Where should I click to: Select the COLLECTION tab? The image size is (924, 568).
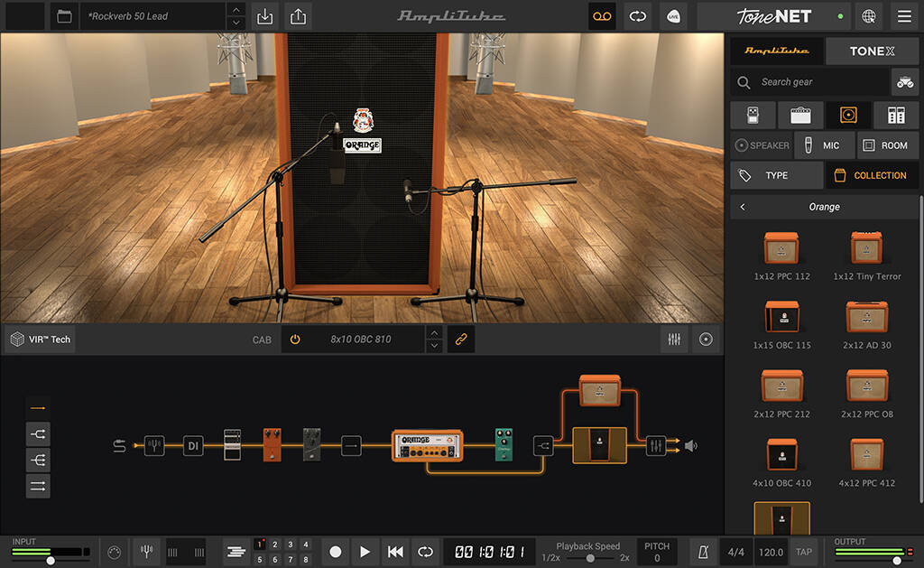pyautogui.click(x=872, y=175)
